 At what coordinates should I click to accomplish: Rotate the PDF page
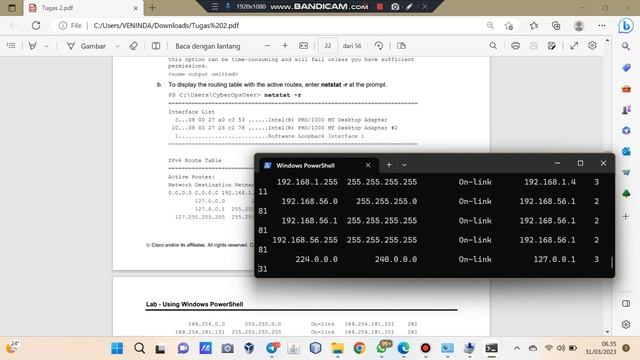[x=379, y=46]
